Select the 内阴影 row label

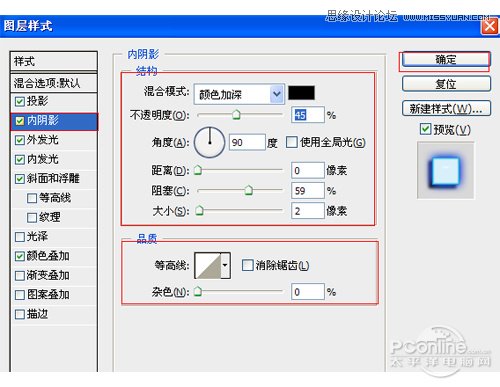(43, 120)
